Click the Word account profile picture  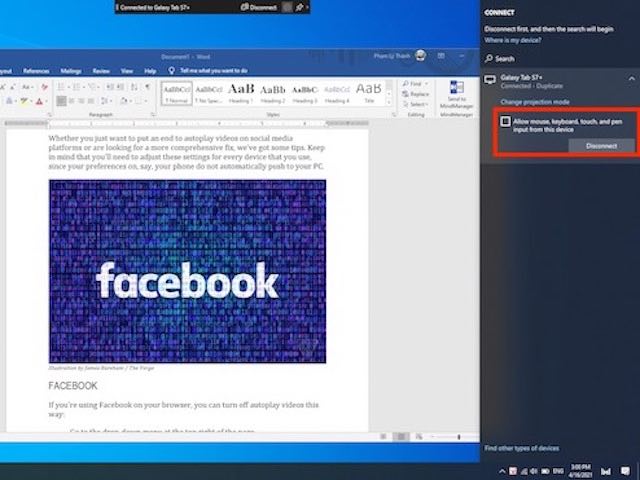tap(421, 56)
